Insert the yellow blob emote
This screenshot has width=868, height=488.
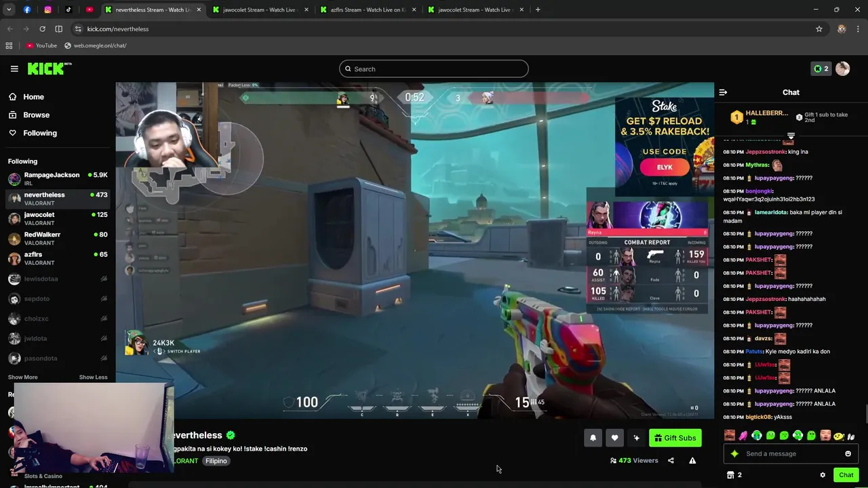[838, 435]
